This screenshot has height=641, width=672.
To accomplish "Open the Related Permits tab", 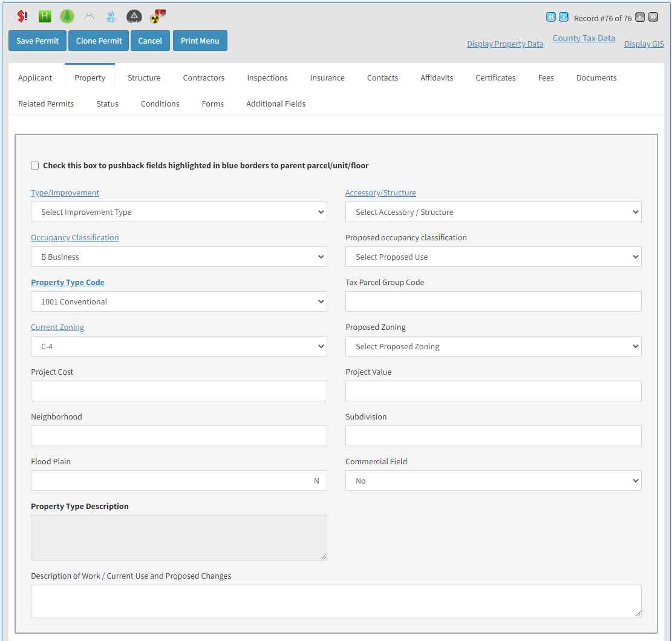I will pyautogui.click(x=46, y=104).
